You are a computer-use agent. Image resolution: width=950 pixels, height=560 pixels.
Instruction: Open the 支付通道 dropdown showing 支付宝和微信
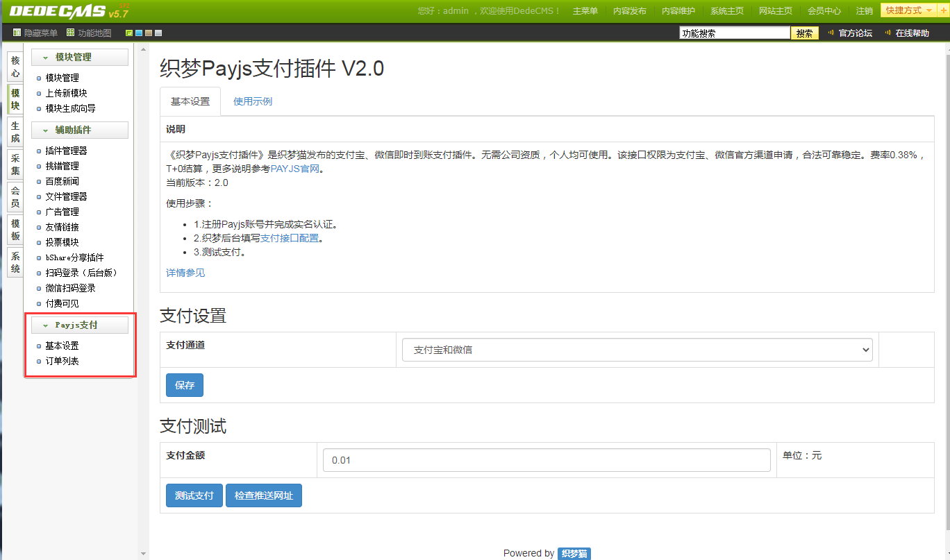click(x=637, y=350)
